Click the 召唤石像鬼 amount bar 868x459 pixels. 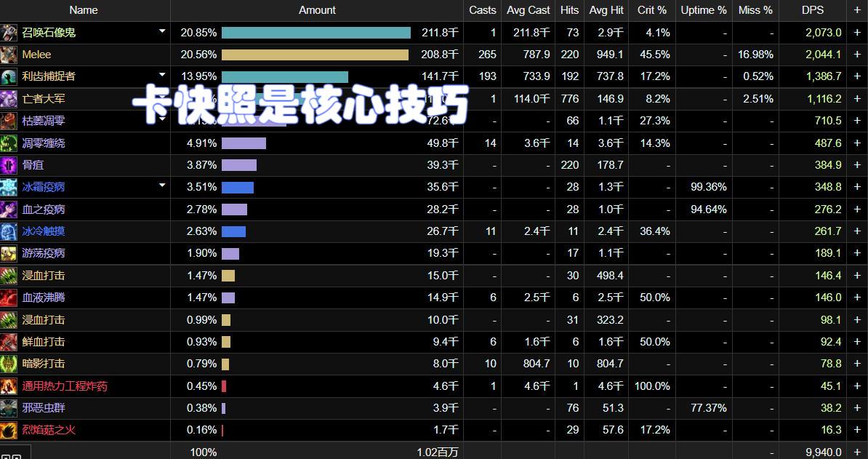coord(316,33)
